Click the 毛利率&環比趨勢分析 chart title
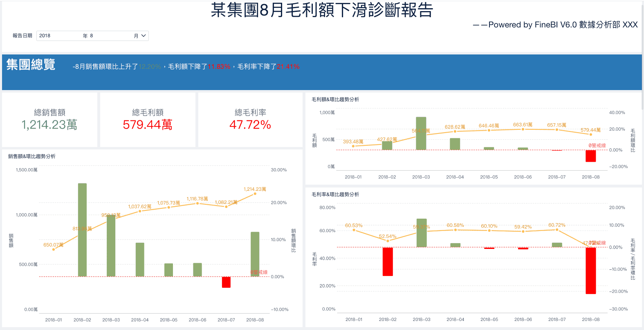The image size is (644, 330). click(335, 194)
